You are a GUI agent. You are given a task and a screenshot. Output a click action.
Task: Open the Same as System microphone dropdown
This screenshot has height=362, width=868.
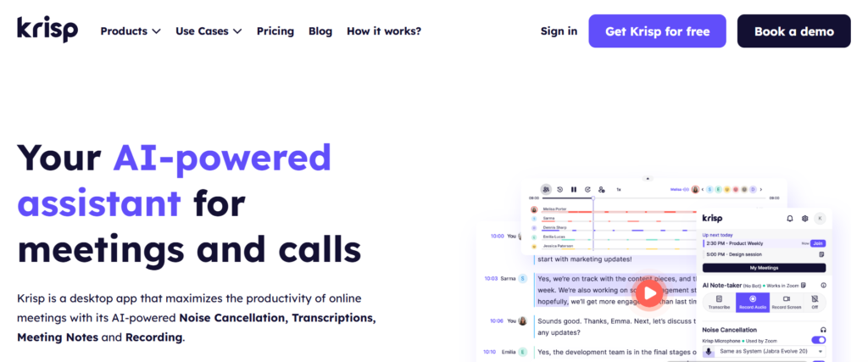764,352
